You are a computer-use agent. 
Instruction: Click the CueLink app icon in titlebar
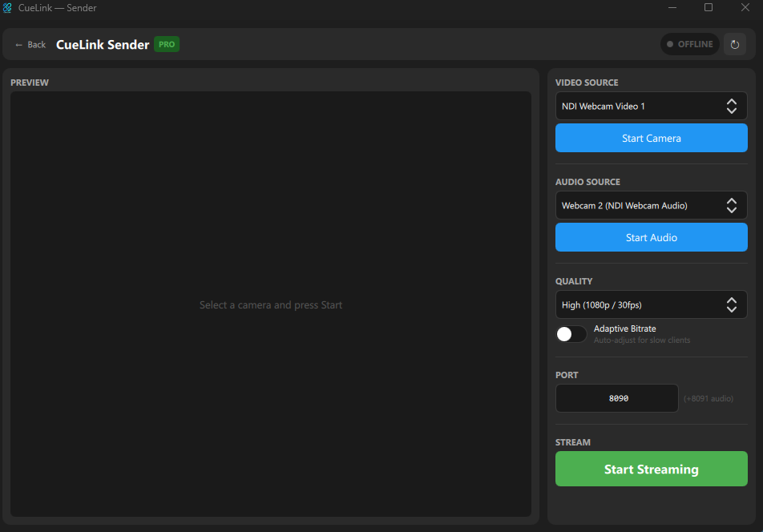[x=9, y=8]
